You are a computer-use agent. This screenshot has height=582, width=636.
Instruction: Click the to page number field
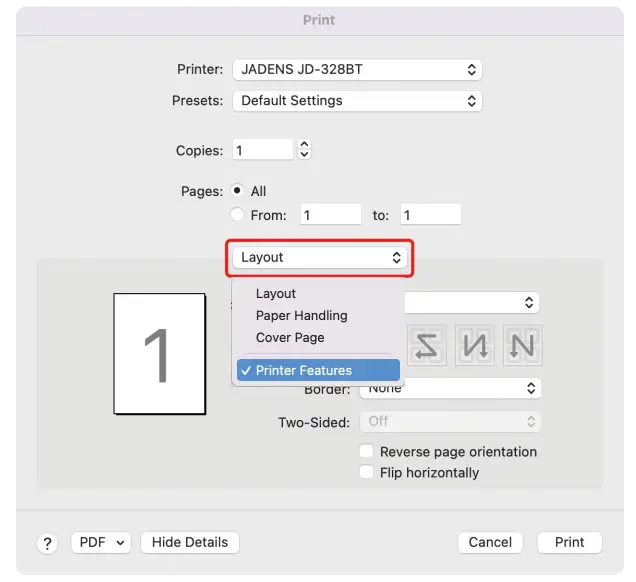coord(431,215)
